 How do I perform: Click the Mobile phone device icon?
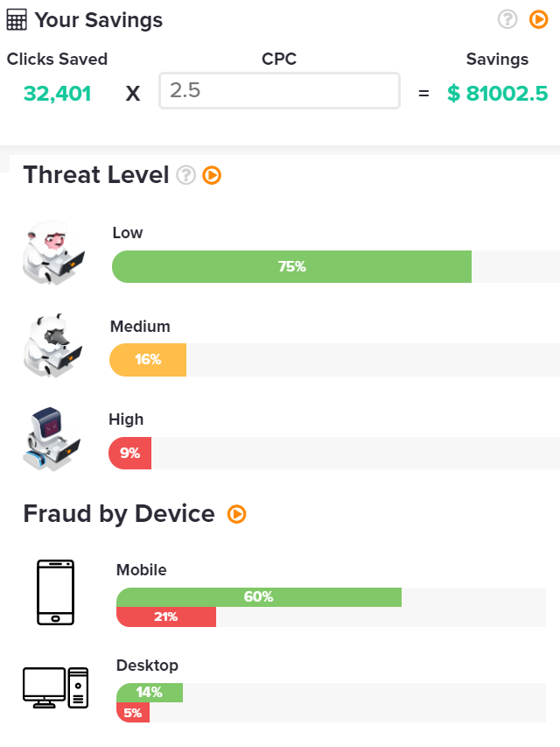pyautogui.click(x=56, y=592)
